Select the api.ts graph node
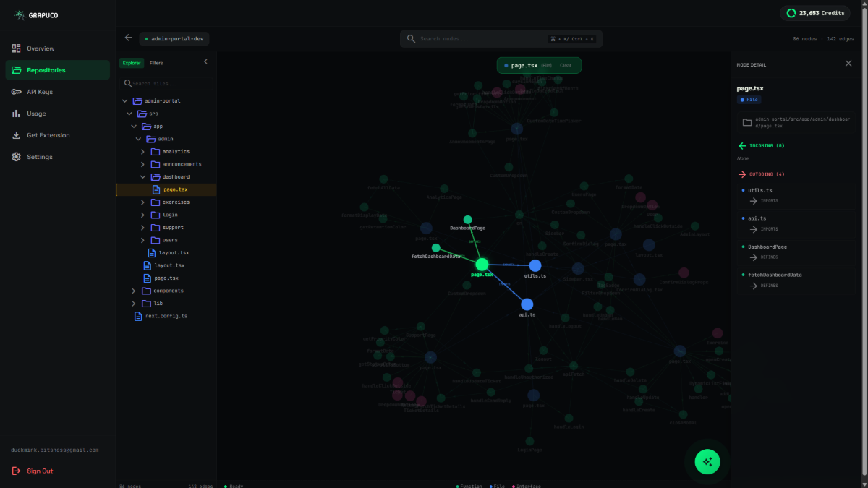This screenshot has height=488, width=868. (x=527, y=304)
